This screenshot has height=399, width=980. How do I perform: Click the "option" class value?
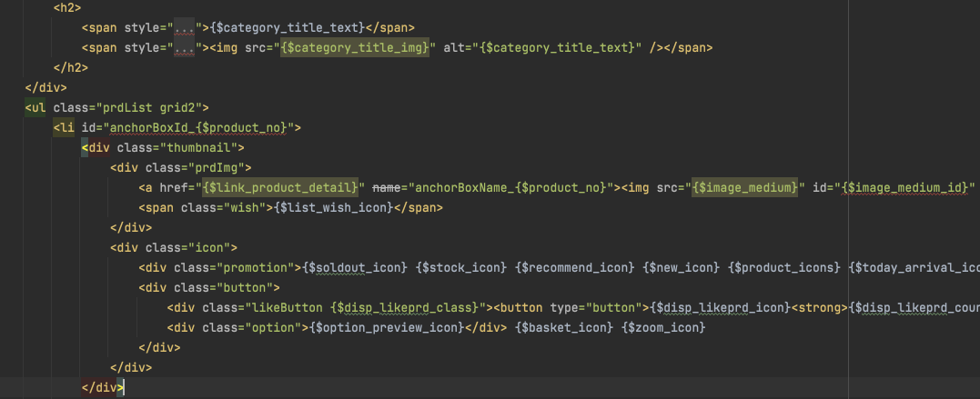pyautogui.click(x=273, y=327)
